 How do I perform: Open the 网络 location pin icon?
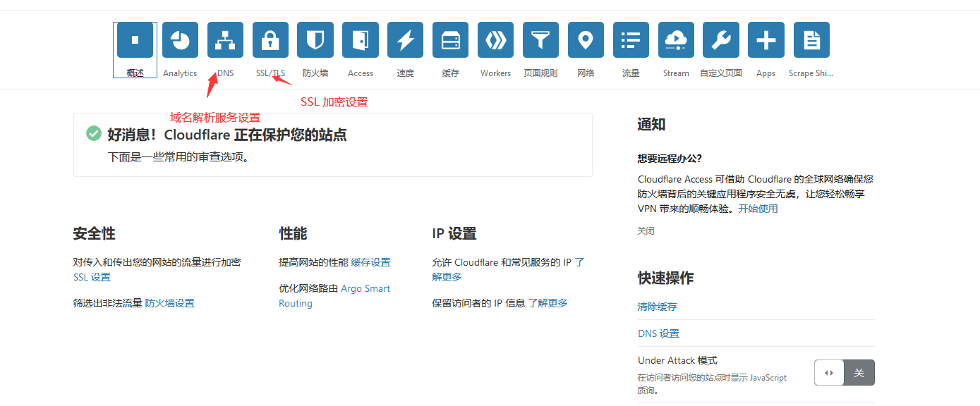tap(586, 40)
